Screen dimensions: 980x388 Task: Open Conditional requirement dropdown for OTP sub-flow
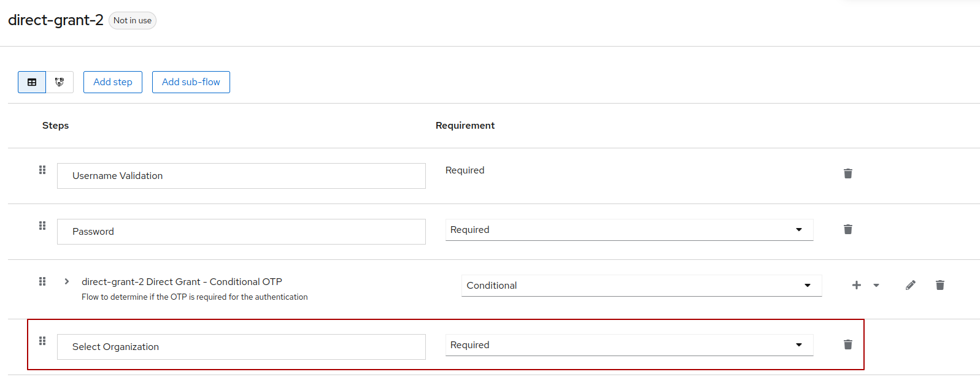tap(641, 286)
